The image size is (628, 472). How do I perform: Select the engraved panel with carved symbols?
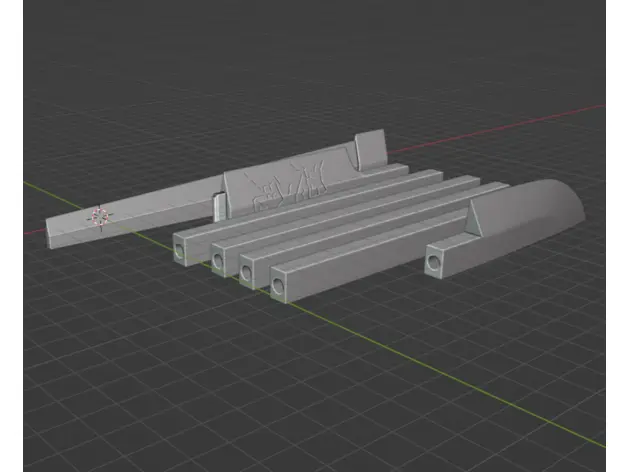294,182
